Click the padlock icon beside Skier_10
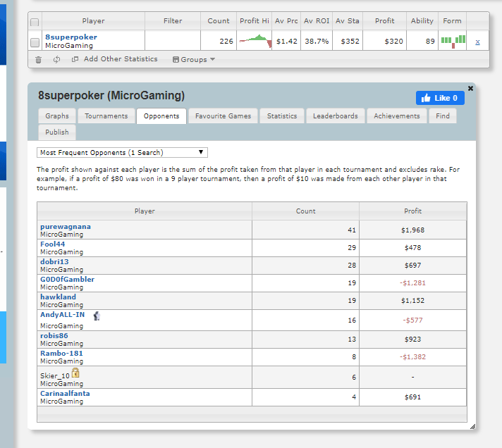502x448 pixels. pyautogui.click(x=75, y=373)
